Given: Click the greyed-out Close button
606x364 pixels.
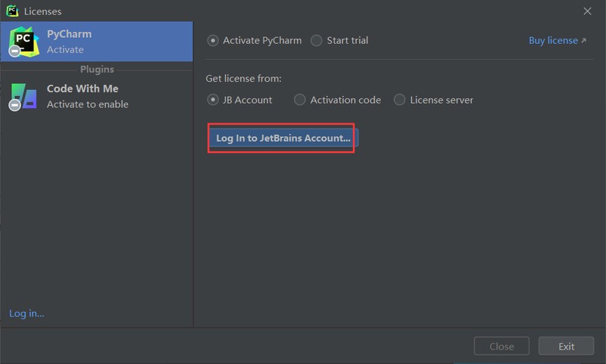Looking at the screenshot, I should pos(501,347).
